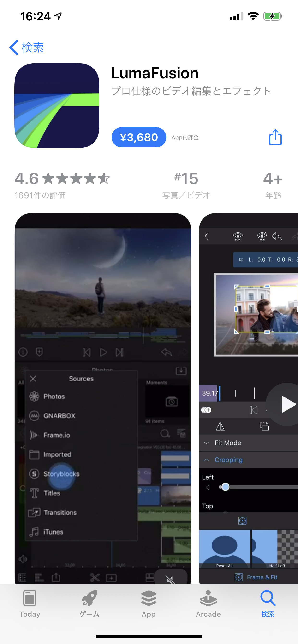Adjust the Left crop slider
Image resolution: width=298 pixels, height=644 pixels.
tap(225, 487)
